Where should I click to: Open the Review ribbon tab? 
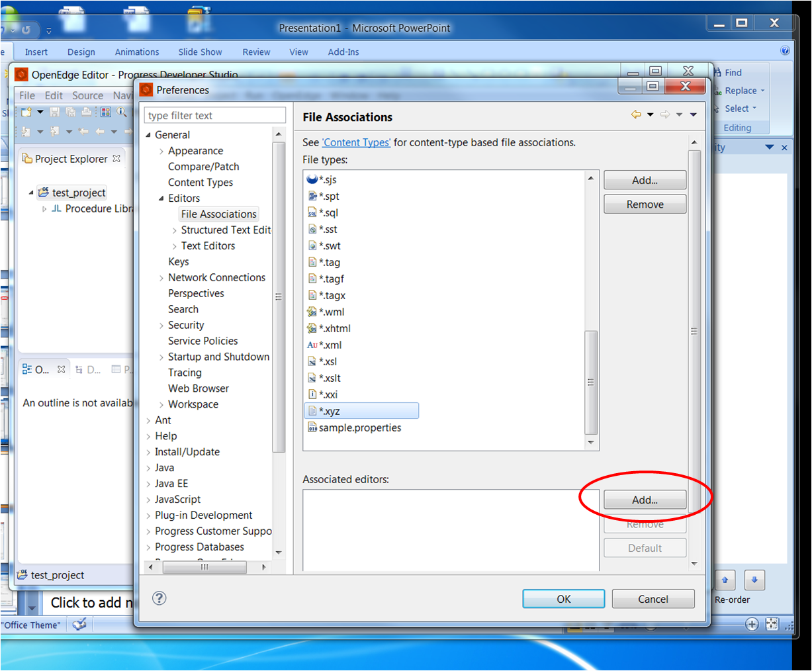256,52
